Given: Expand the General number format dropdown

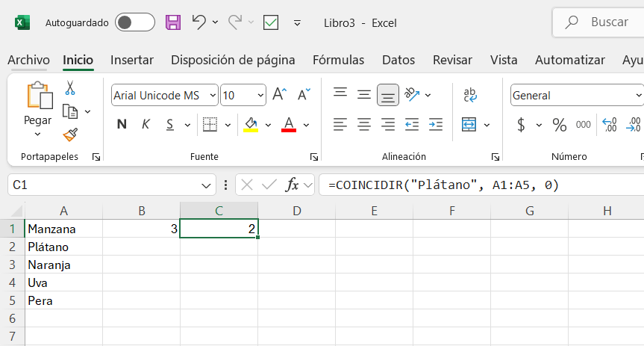Looking at the screenshot, I should click(638, 96).
